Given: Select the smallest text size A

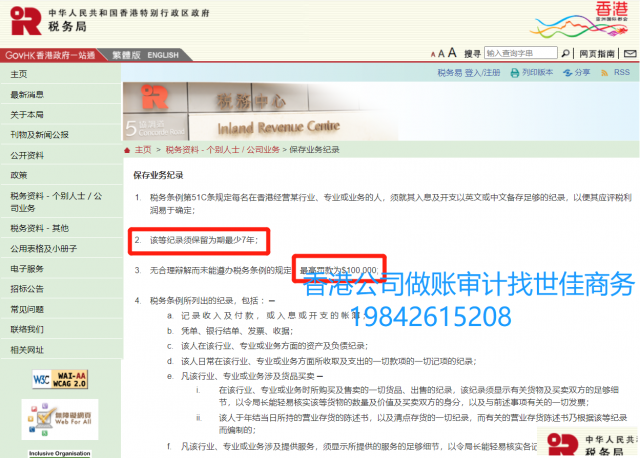Looking at the screenshot, I should point(433,54).
